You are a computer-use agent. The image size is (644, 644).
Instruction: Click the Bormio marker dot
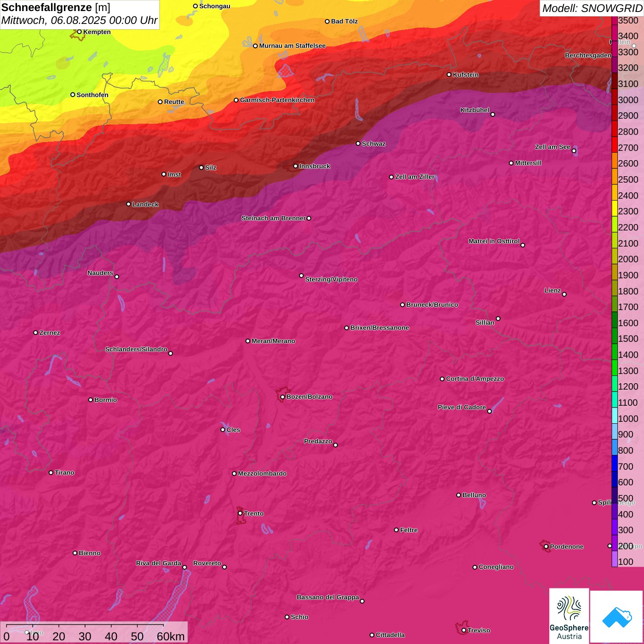pos(91,400)
